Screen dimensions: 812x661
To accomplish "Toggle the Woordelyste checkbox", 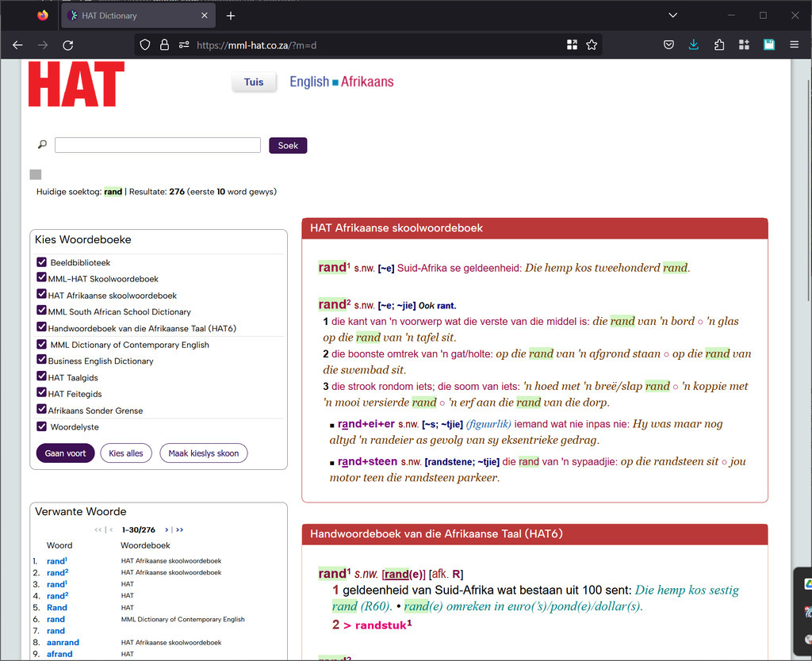I will 41,426.
